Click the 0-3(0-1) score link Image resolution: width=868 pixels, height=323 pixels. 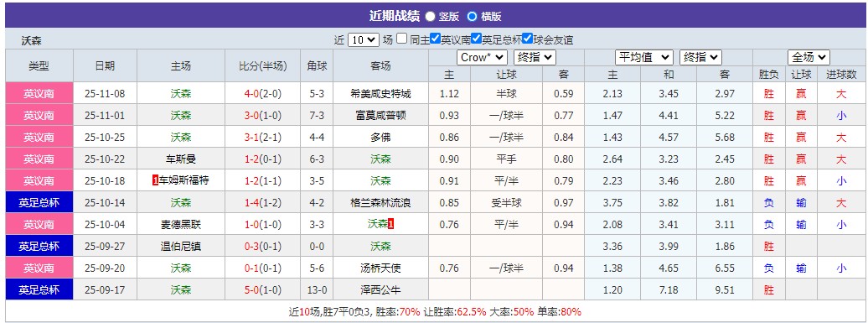[263, 246]
